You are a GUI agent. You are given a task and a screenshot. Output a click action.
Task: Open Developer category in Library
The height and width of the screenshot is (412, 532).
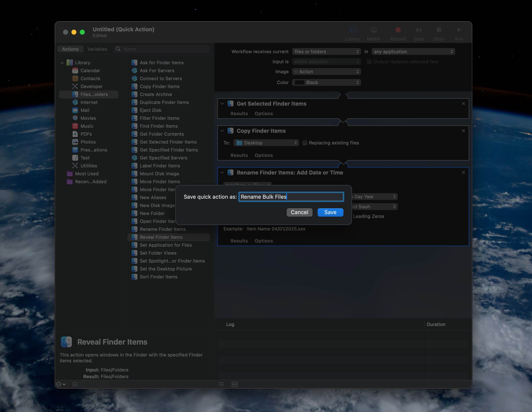(91, 86)
